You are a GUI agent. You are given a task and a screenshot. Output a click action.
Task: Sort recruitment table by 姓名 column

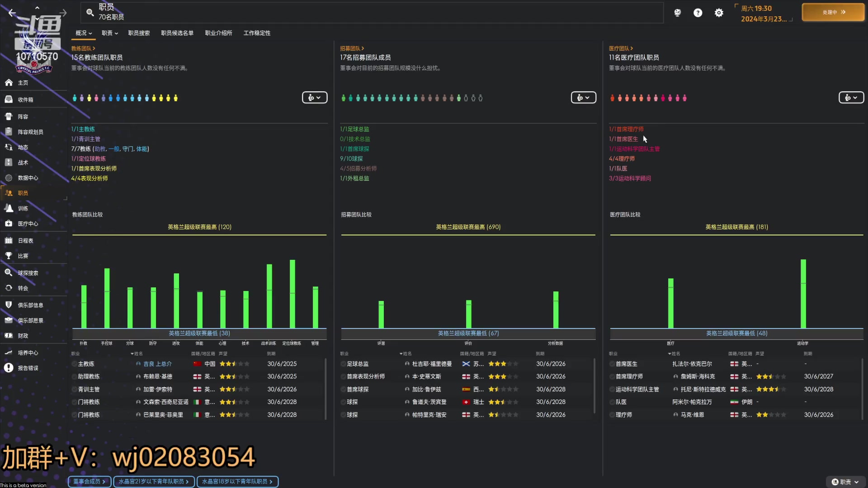point(406,354)
